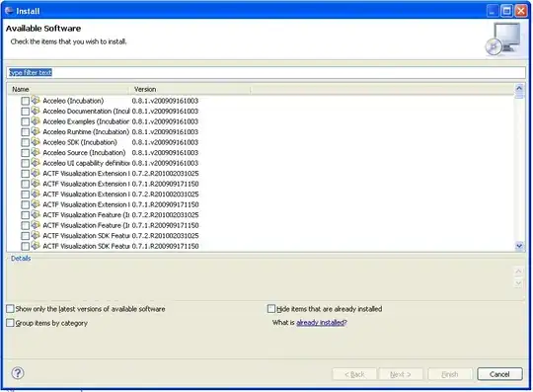Click software list scrollbar up arrow

pyautogui.click(x=519, y=89)
